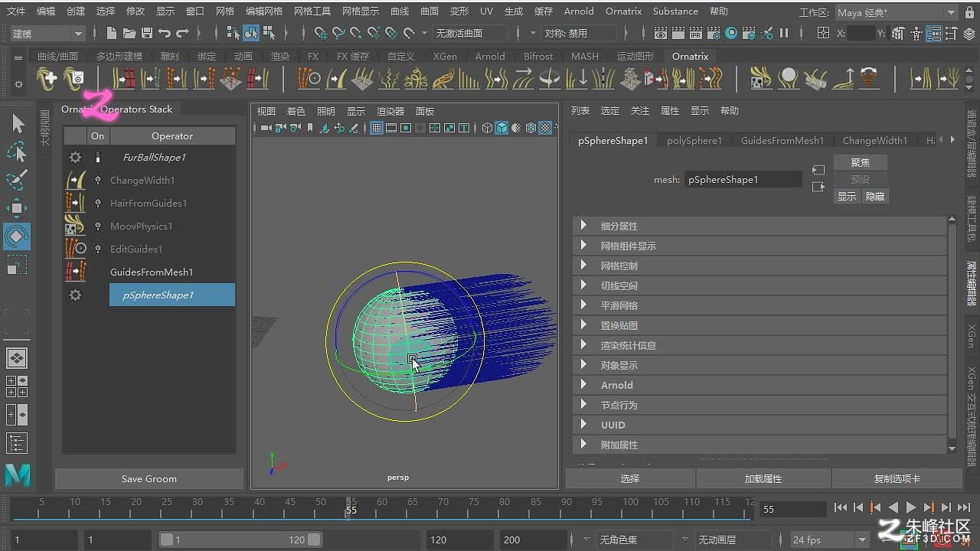Switch to the XGen shelf tab
Viewport: 980px width, 551px height.
tap(445, 57)
